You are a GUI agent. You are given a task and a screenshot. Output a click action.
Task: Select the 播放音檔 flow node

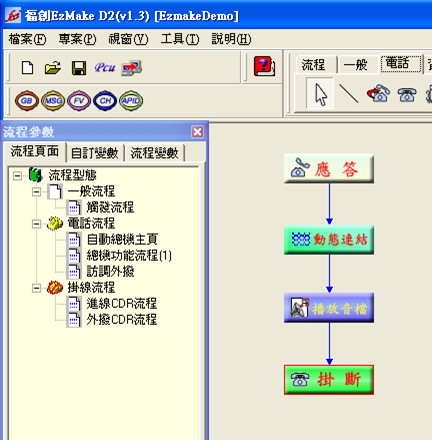pyautogui.click(x=329, y=308)
